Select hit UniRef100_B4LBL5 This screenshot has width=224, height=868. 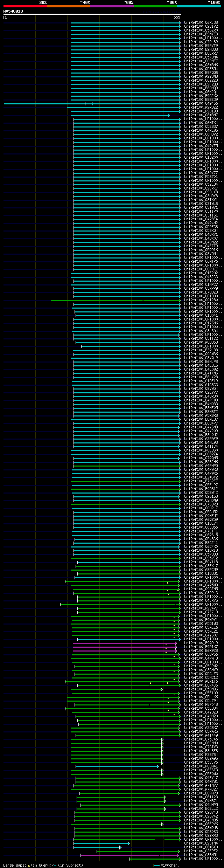pyautogui.click(x=201, y=365)
